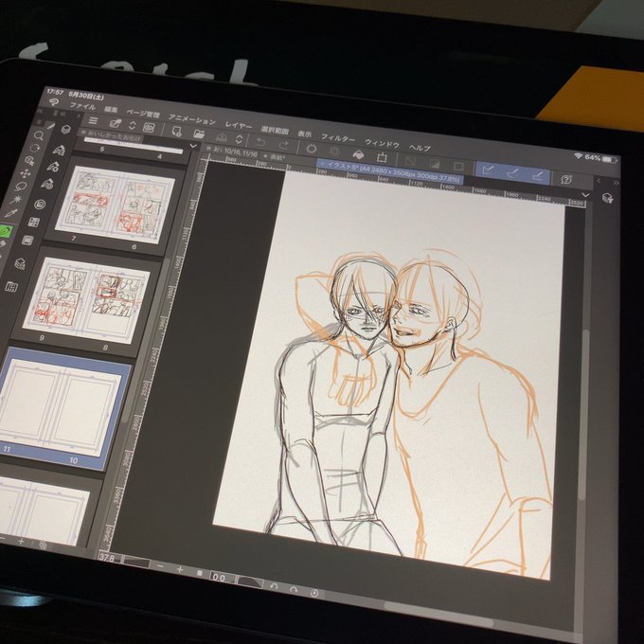Click the Scale/Rotate transform icon
Image resolution: width=644 pixels, height=644 pixels.
[382, 158]
